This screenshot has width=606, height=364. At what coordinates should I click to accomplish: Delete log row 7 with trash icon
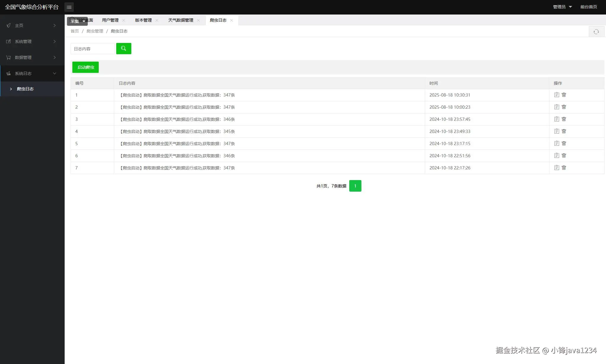[x=564, y=168]
